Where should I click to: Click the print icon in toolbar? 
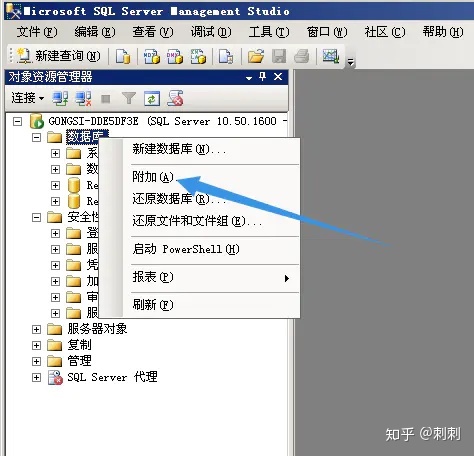tap(302, 56)
